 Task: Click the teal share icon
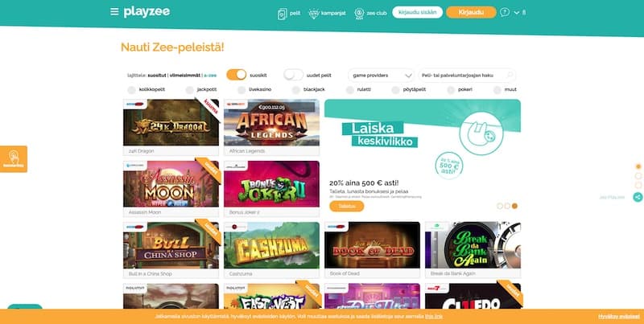[638, 197]
